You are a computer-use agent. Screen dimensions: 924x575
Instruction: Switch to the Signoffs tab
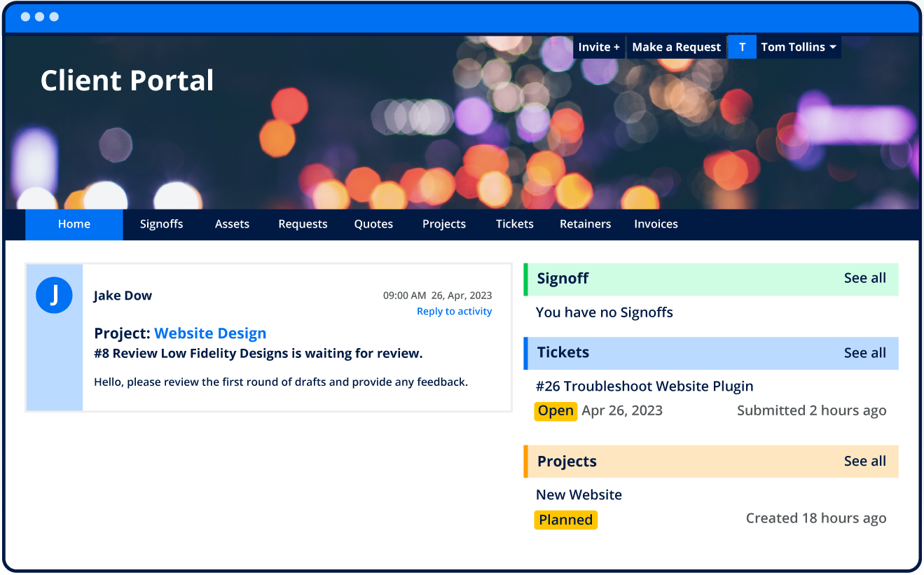(x=161, y=224)
